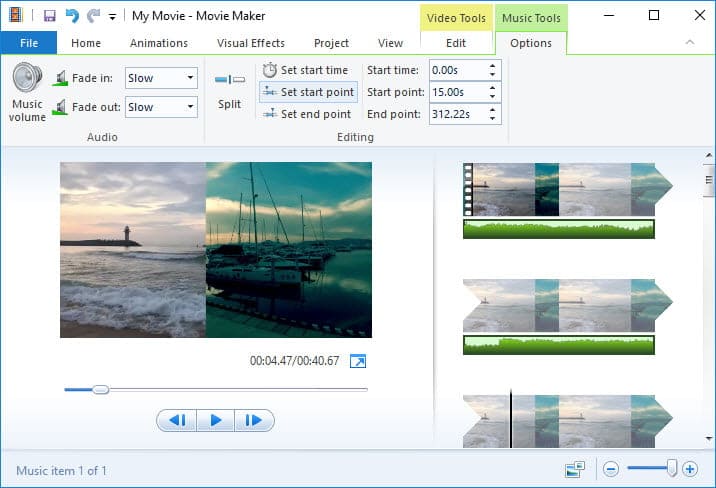Click the Set start time button
This screenshot has height=488, width=716.
coord(306,70)
